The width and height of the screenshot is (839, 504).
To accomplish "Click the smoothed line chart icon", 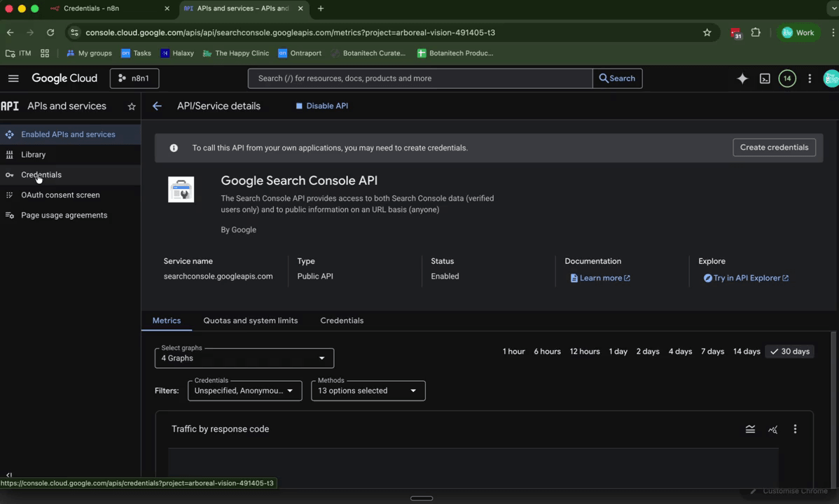I will (750, 429).
